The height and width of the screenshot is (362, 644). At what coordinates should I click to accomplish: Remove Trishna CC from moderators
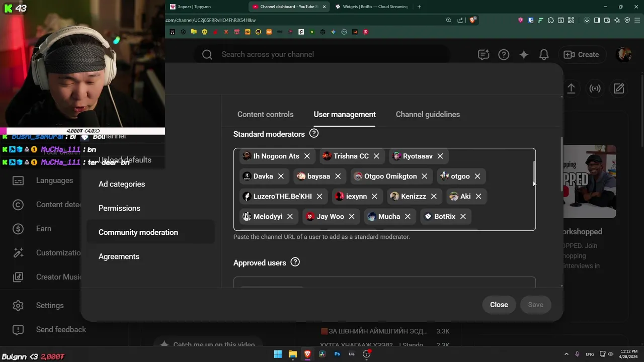(x=376, y=156)
